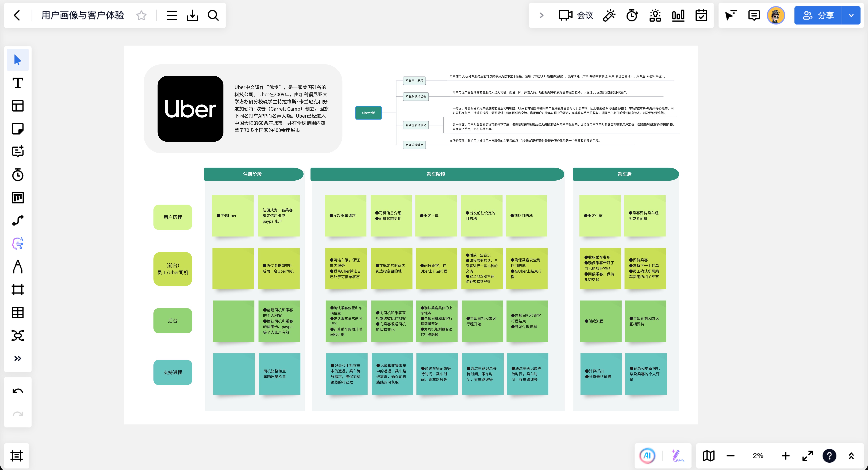Open the AI assistant sidebar tool
Image resolution: width=868 pixels, height=470 pixels.
(18, 243)
